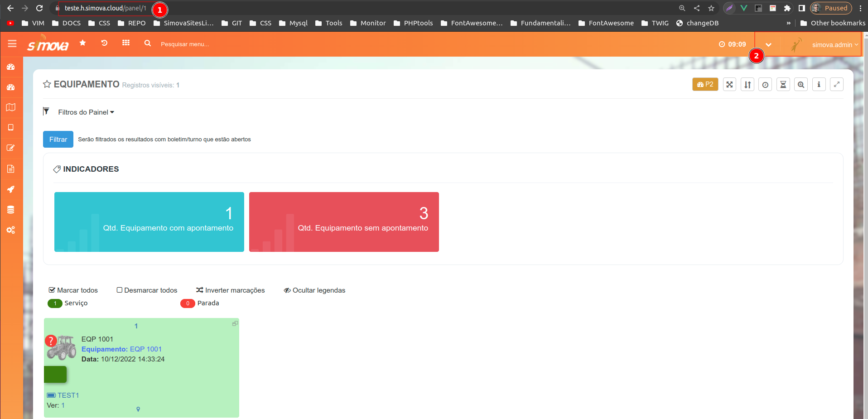Image resolution: width=868 pixels, height=419 pixels.
Task: Toggle Ocultar legendas visibility
Action: 314,290
